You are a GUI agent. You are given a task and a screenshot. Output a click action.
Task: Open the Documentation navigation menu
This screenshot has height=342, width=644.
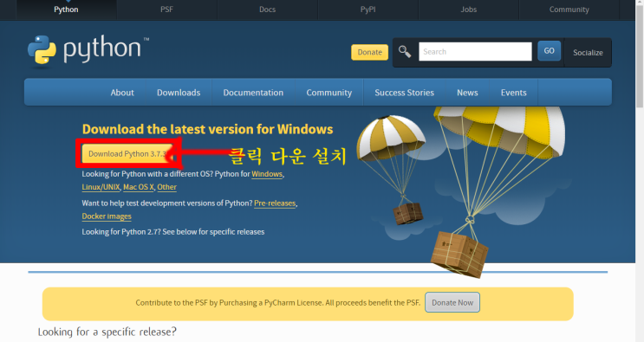[253, 93]
